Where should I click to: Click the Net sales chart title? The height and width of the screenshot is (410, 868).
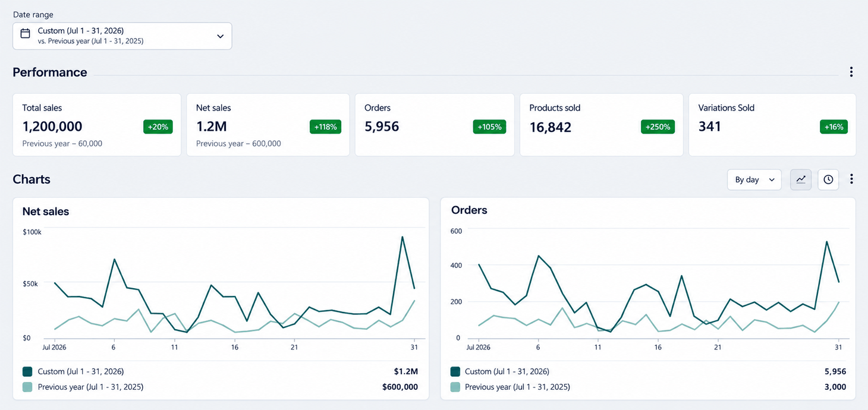[x=46, y=212]
